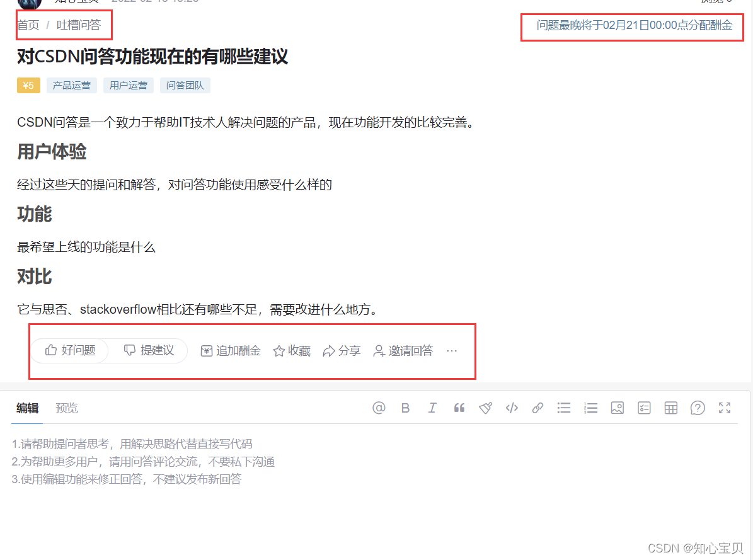Screen dimensions: 753x560
Task: Apply italic formatting in editor toolbar
Action: coord(432,408)
